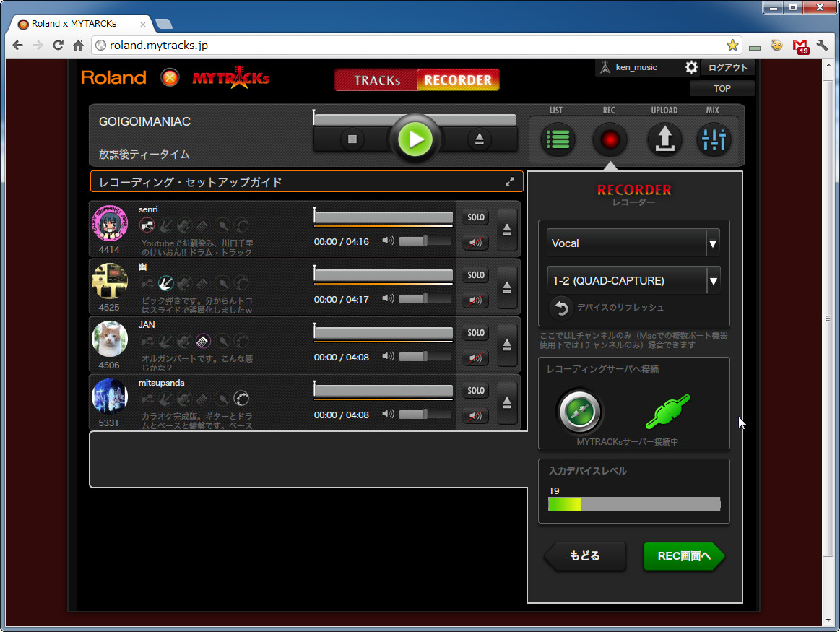Click the speaker volume icon on senri's track
Screen dimensions: 840x632
pyautogui.click(x=388, y=241)
